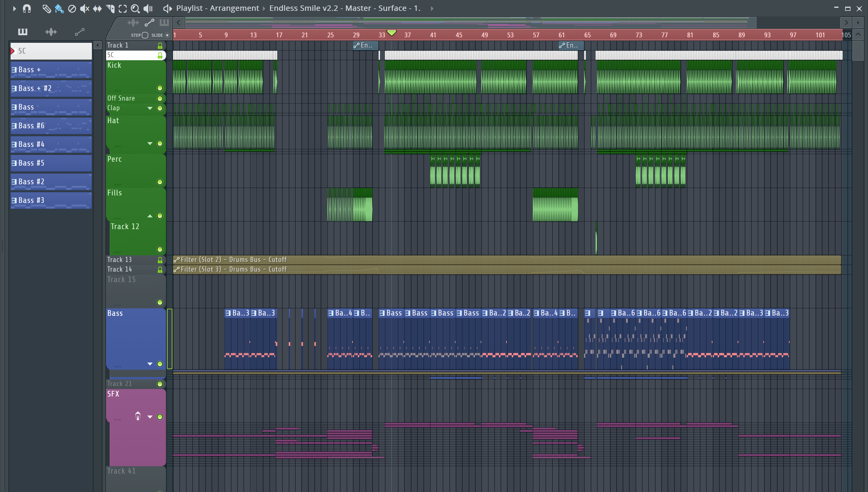Image resolution: width=868 pixels, height=492 pixels.
Task: Click SFX track arm recording icon
Action: click(138, 416)
